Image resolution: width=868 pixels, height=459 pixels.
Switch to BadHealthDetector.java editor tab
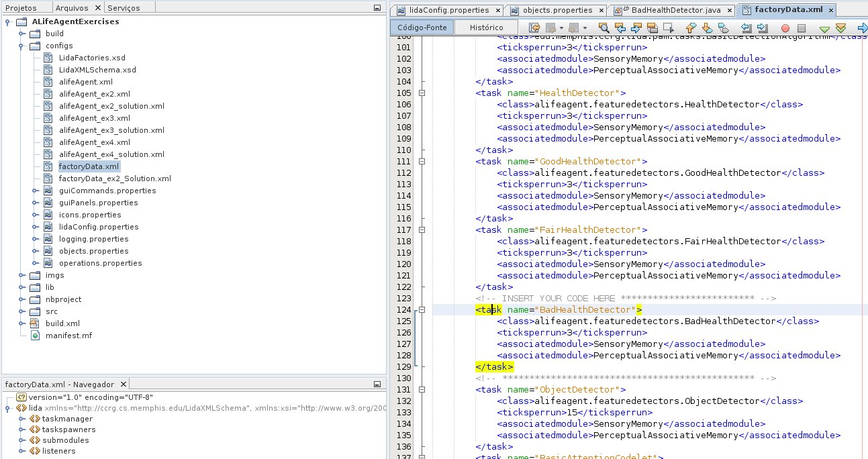673,10
